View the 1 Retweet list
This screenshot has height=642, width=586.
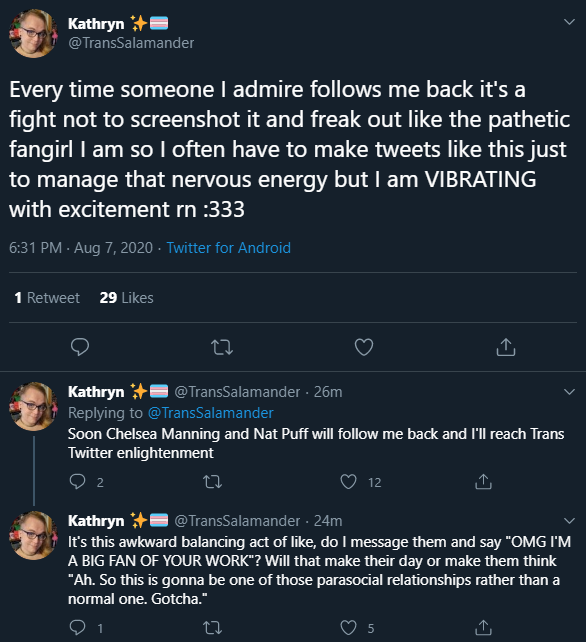point(47,298)
